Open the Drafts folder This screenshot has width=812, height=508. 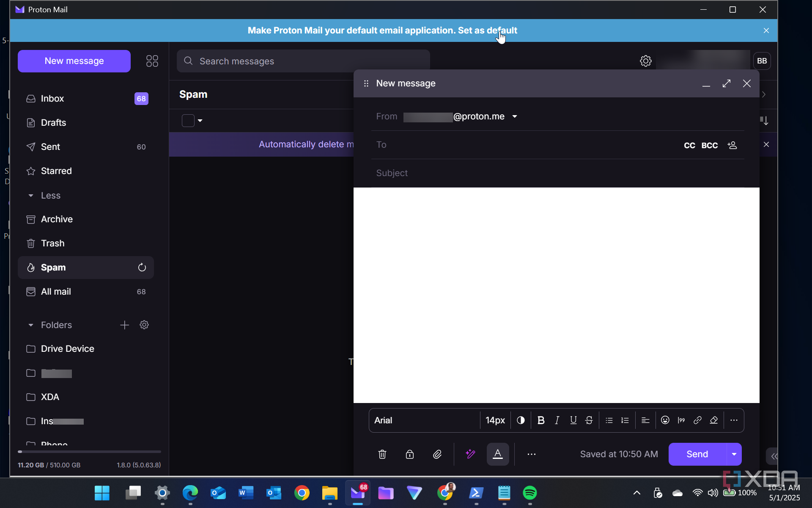[86, 123]
